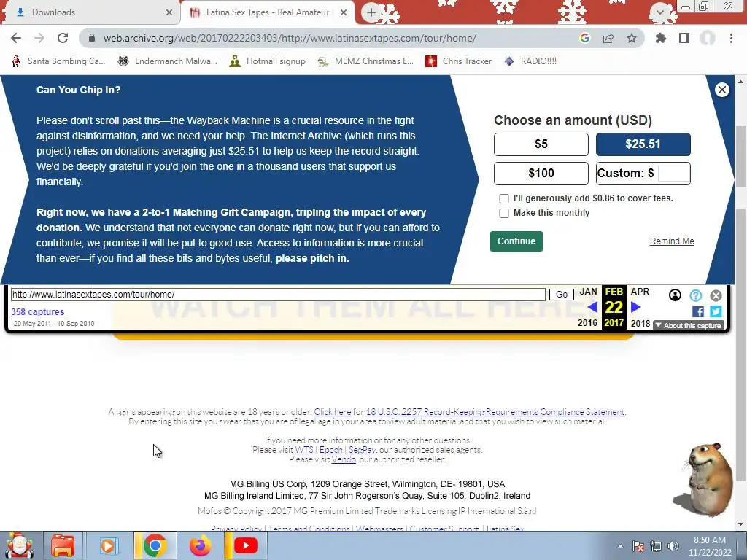Select the $5 donation amount
The height and width of the screenshot is (560, 747).
[541, 144]
